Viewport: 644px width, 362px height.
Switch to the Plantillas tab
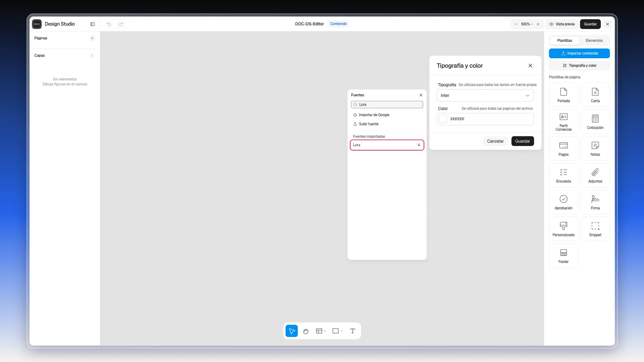coord(565,41)
